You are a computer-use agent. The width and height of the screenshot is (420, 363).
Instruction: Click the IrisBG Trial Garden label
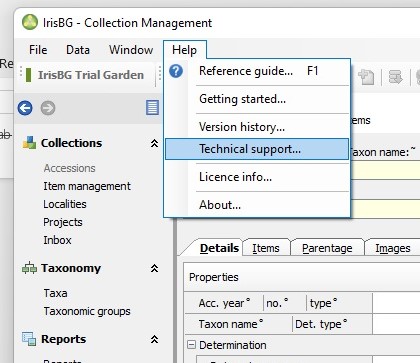click(x=91, y=75)
